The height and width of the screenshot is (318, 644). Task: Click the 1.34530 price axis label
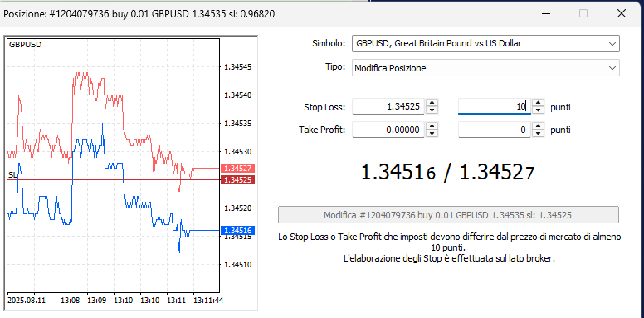[x=237, y=152]
